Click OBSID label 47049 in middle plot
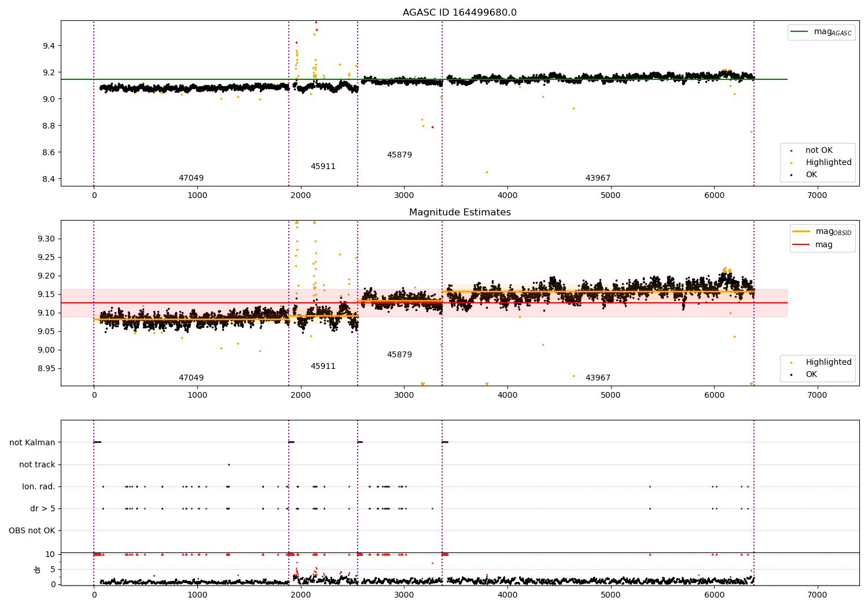868x608 pixels. point(191,378)
